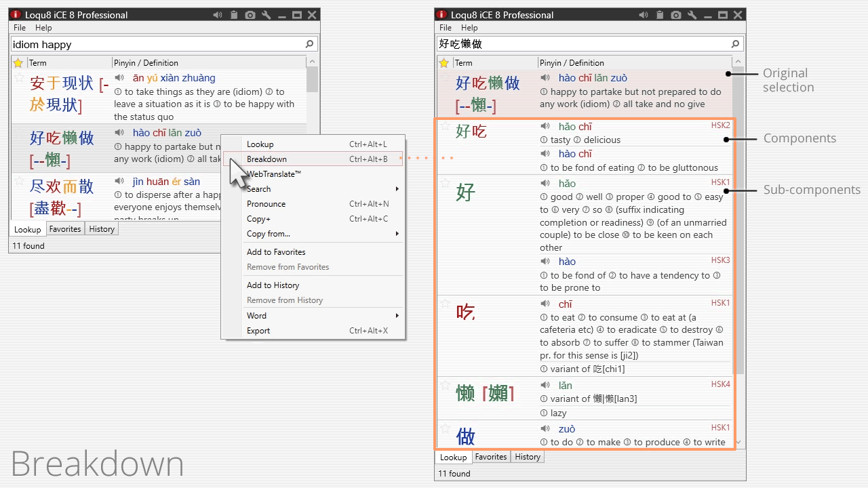
Task: Click search magnifier next to 'idiom happy'
Action: point(310,44)
